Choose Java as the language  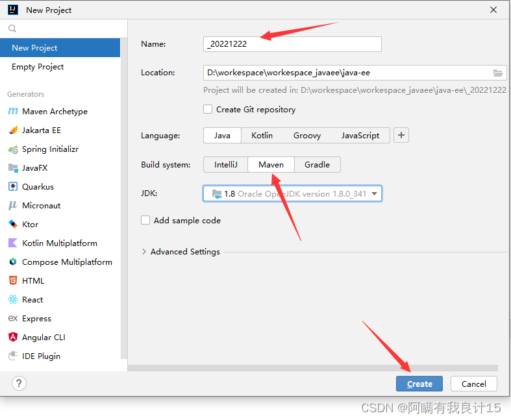point(222,136)
